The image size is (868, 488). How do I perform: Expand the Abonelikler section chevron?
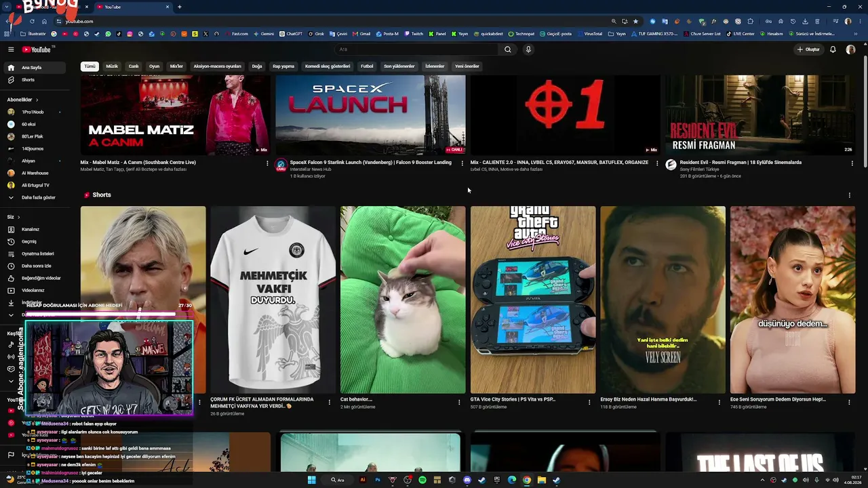point(37,100)
